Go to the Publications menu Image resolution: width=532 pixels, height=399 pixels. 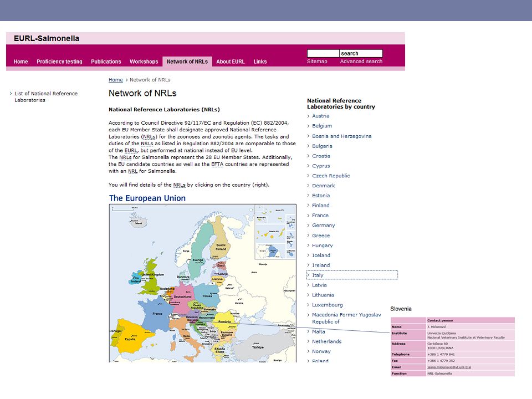click(106, 62)
